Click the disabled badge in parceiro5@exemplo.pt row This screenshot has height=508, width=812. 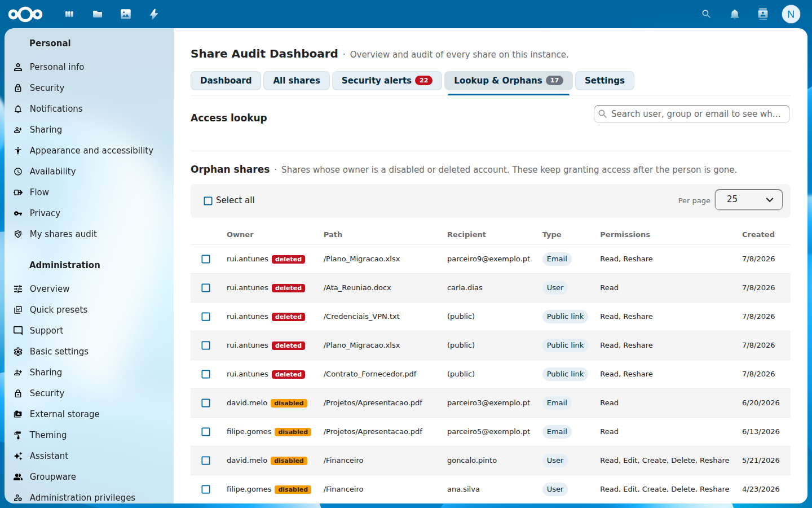(x=293, y=432)
